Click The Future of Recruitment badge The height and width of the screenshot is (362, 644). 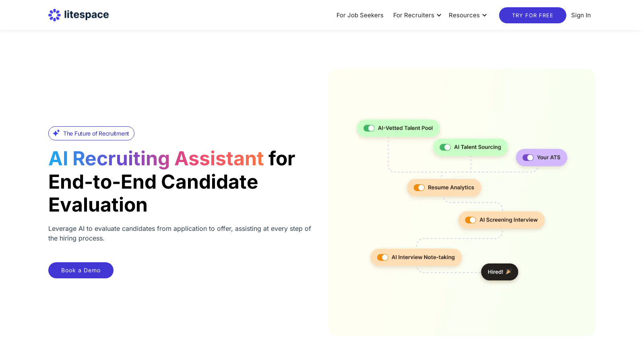click(91, 134)
